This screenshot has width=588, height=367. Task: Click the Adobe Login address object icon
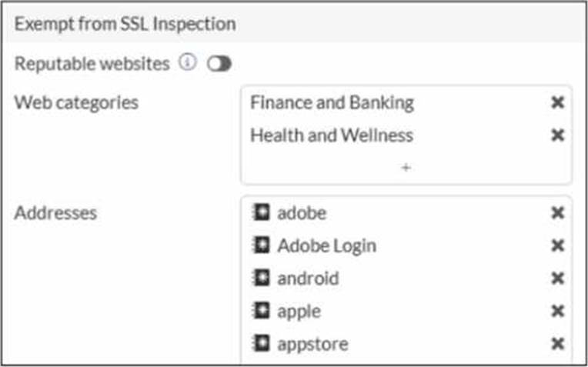[x=262, y=246]
